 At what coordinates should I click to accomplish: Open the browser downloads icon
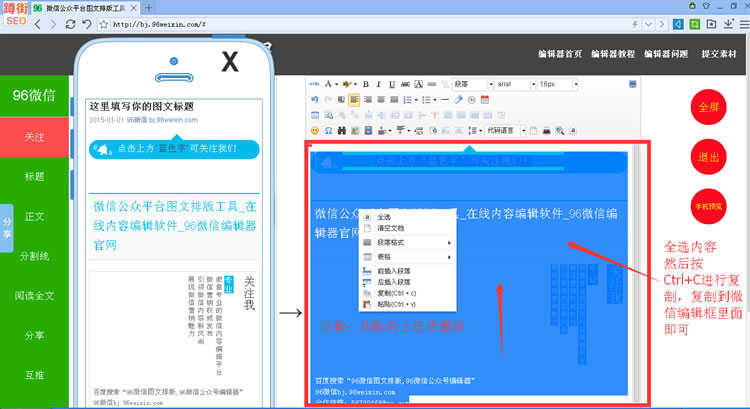tap(728, 24)
